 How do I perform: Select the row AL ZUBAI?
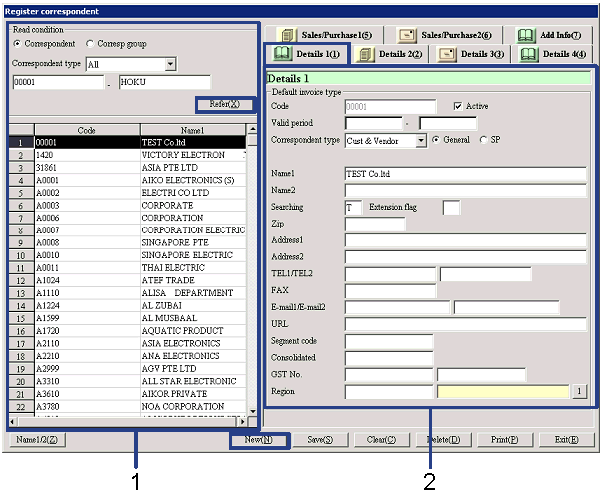[127, 306]
